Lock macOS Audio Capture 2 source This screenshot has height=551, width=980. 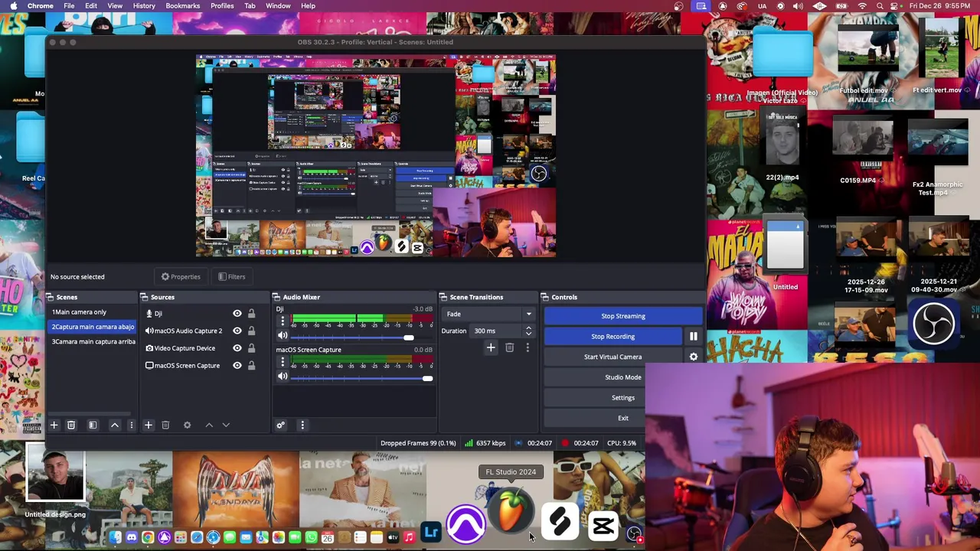tap(251, 331)
